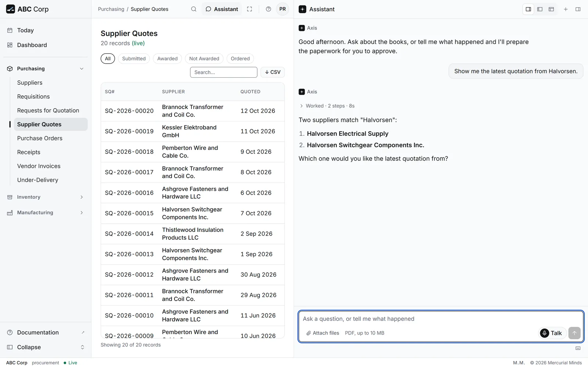Filter quotes by Not Awarded
Viewport: 588px width, 368px height.
204,59
